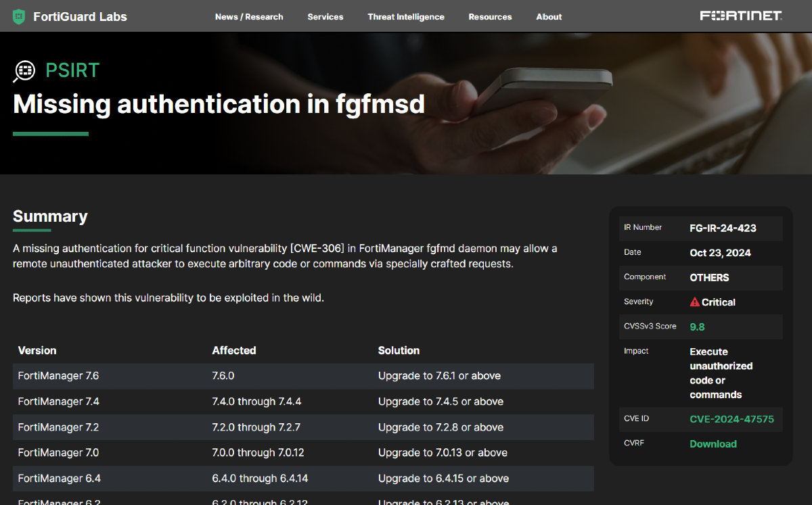The width and height of the screenshot is (812, 505).
Task: Open the Resources menu
Action: coord(490,17)
